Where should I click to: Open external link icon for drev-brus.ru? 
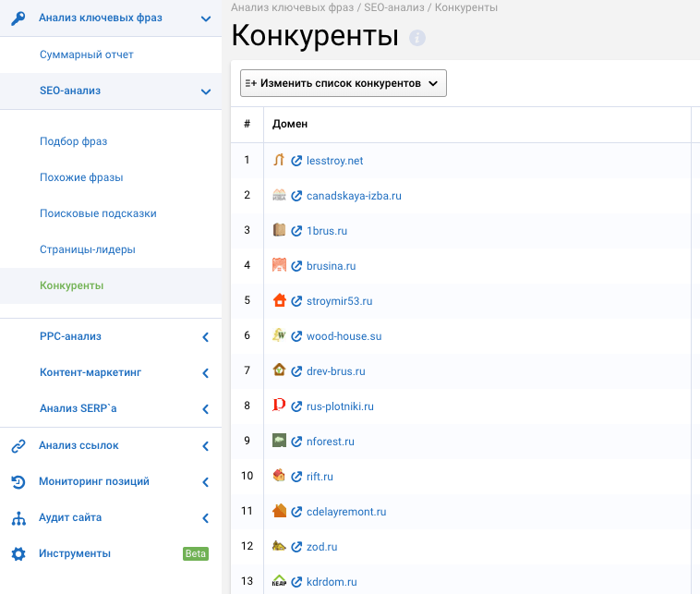pyautogui.click(x=296, y=371)
